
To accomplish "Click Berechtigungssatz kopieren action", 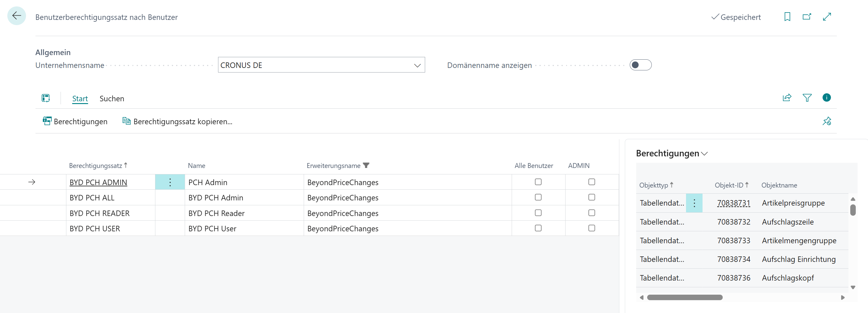I will pos(177,121).
